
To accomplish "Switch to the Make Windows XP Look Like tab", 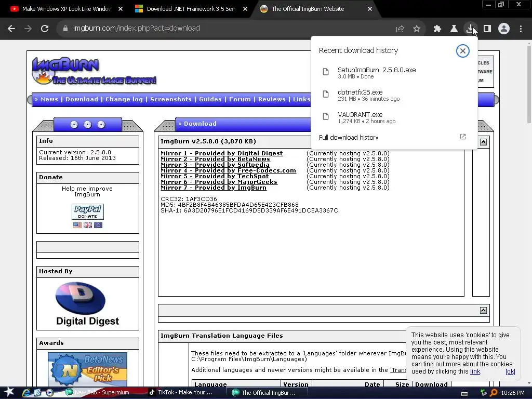I will tap(66, 9).
